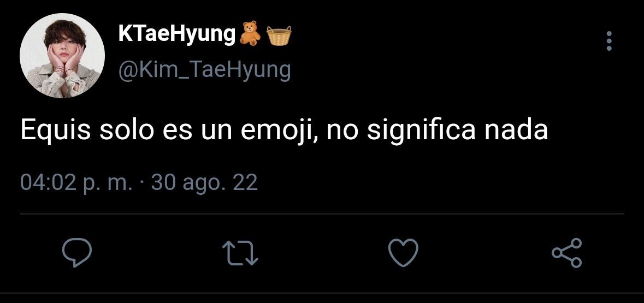Reply to the tweet with the speech bubble icon

77,252
